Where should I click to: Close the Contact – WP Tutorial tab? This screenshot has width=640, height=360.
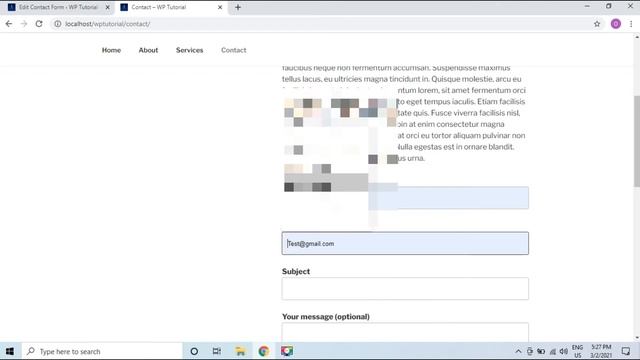click(220, 7)
